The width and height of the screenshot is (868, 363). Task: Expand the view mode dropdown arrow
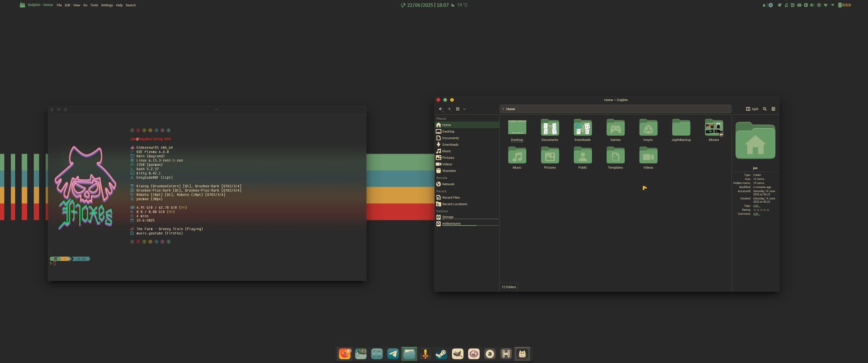pos(464,109)
